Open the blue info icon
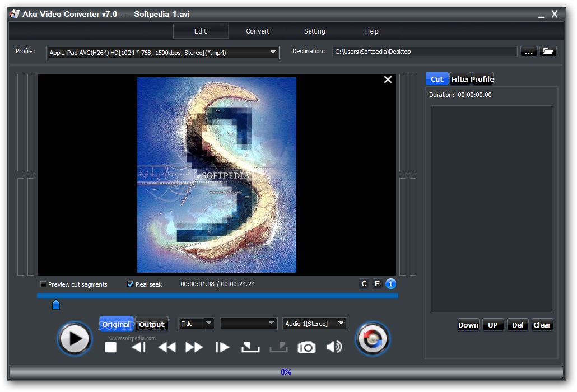Viewport: 577px width, 392px height. pos(391,284)
